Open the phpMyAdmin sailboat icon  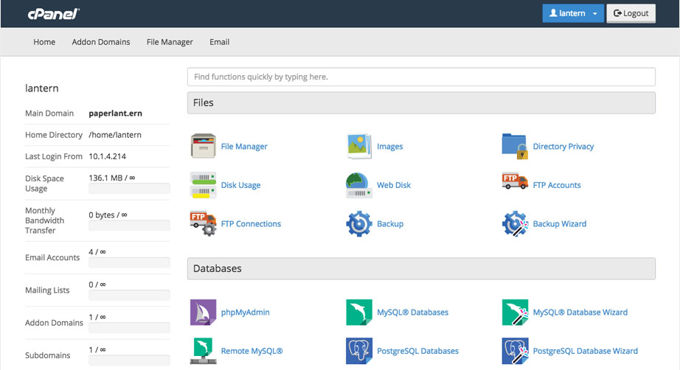203,312
